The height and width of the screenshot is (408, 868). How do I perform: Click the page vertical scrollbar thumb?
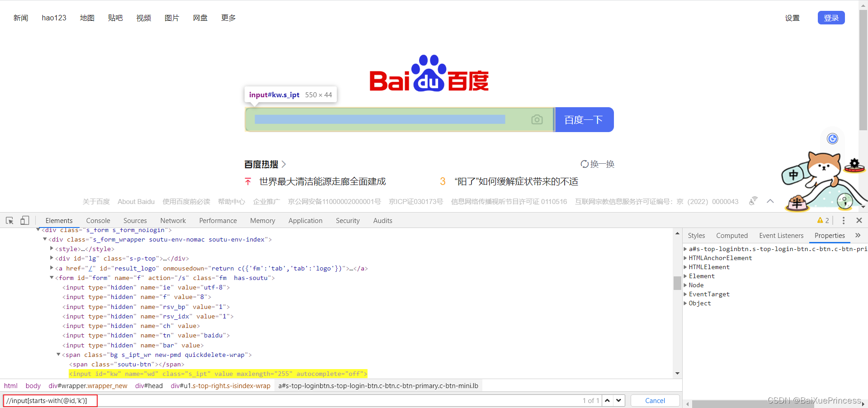863,70
